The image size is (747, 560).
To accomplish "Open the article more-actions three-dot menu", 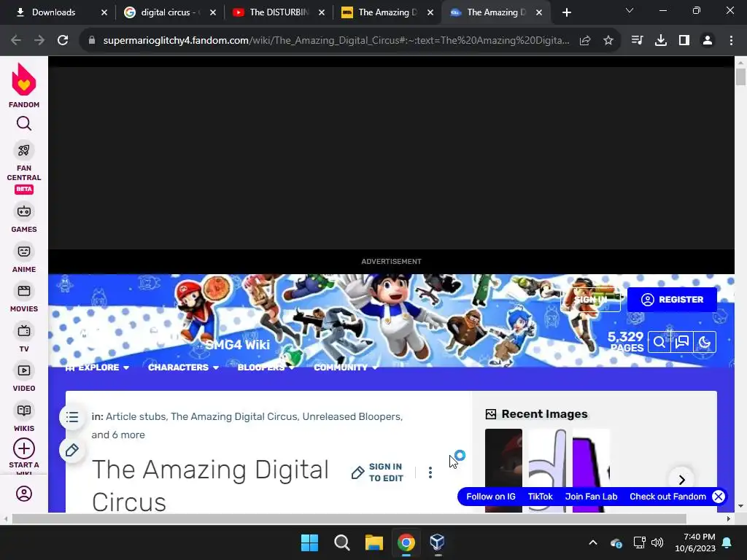I will [430, 472].
